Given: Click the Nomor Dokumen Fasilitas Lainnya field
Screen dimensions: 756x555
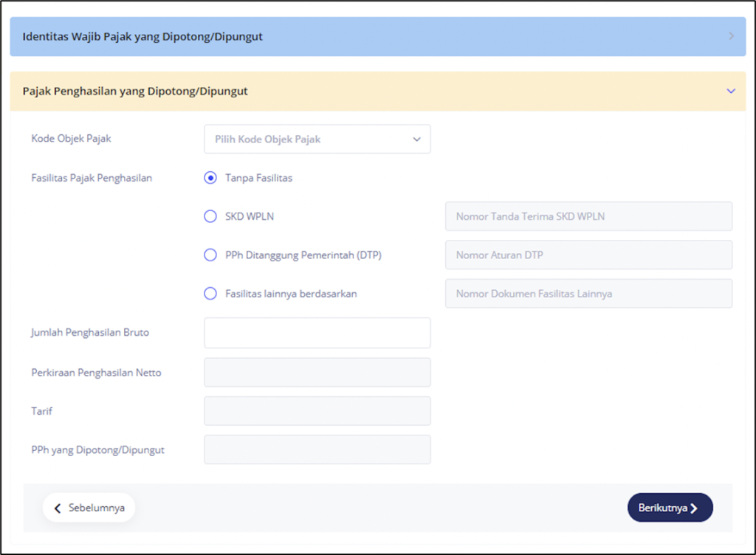Looking at the screenshot, I should tap(588, 294).
